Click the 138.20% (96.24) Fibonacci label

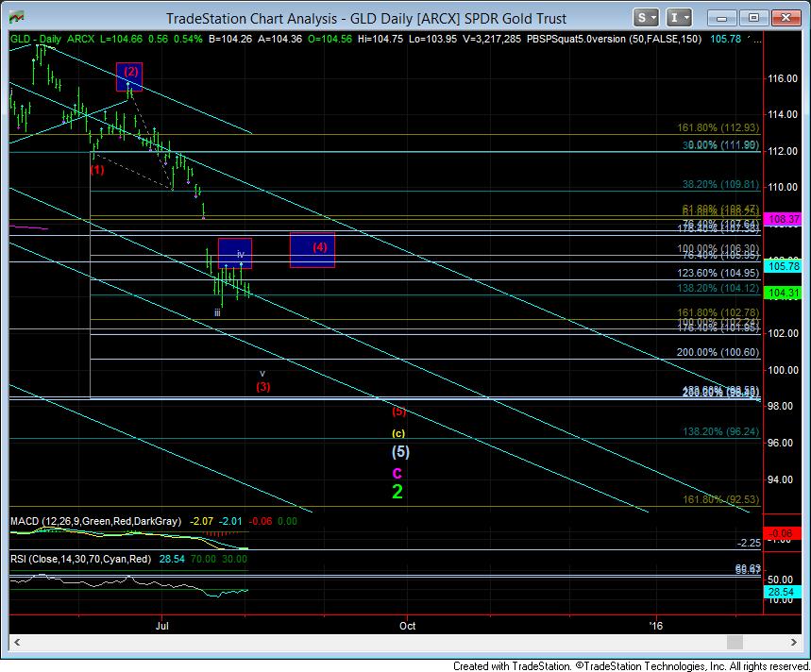(x=721, y=431)
